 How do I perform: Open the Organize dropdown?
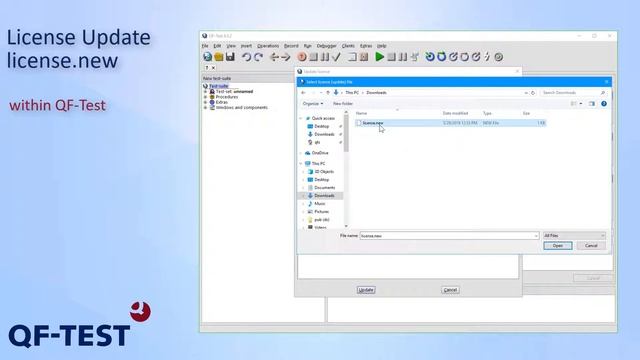point(313,104)
